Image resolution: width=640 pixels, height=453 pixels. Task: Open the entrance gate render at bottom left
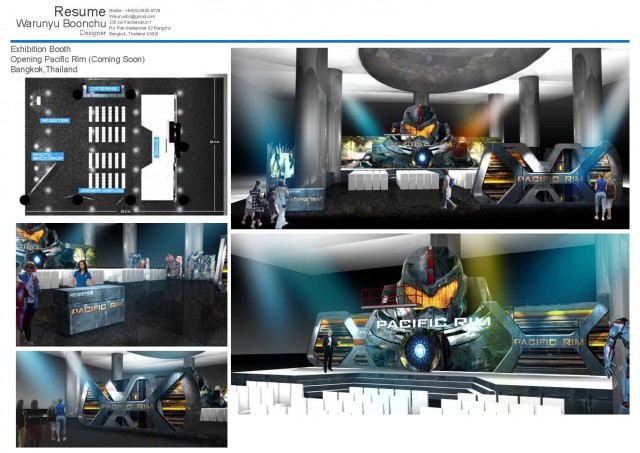pyautogui.click(x=122, y=399)
